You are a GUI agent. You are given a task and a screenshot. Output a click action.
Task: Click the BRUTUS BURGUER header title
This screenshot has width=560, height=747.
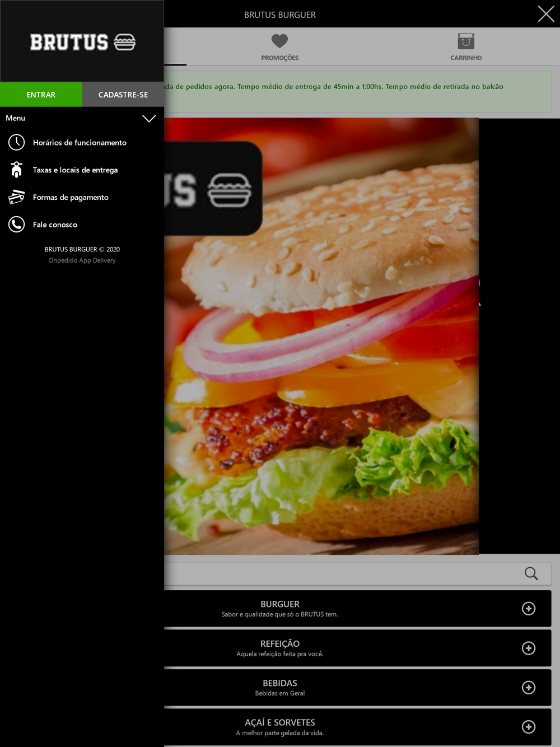(x=280, y=15)
